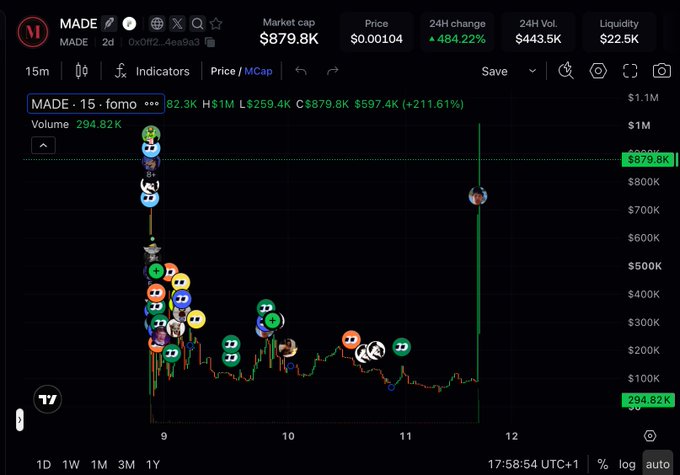Screen dimensions: 680x475
Task: Click the Volume indicator label
Action: 50,124
